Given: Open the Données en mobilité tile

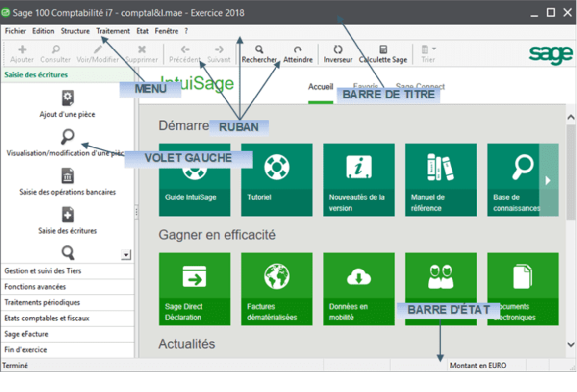Looking at the screenshot, I should [359, 289].
